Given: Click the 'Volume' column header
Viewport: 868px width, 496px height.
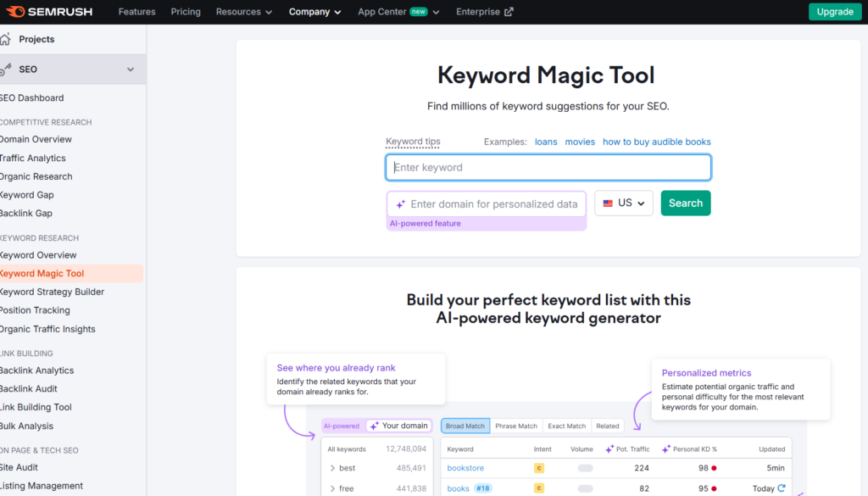Looking at the screenshot, I should pos(581,449).
